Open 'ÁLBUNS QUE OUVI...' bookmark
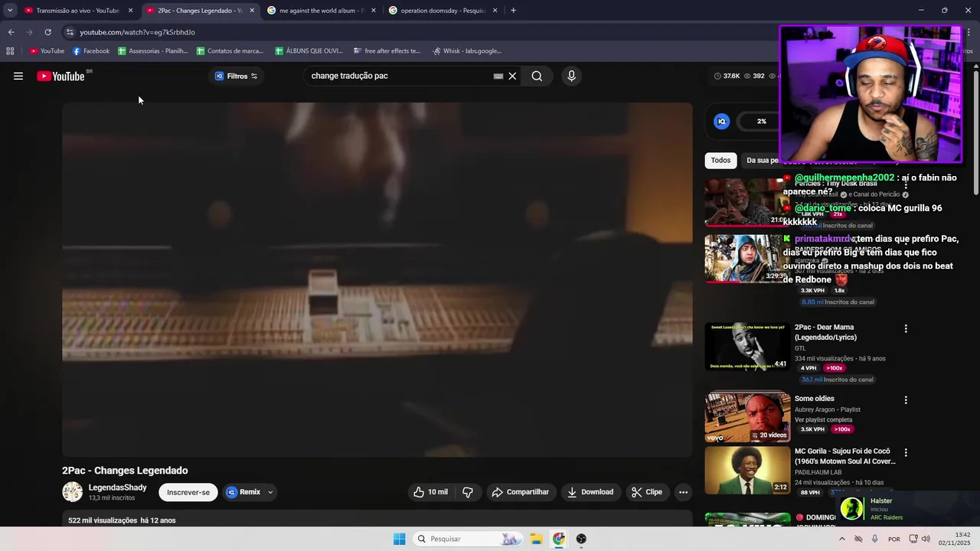The height and width of the screenshot is (551, 980). (x=309, y=51)
